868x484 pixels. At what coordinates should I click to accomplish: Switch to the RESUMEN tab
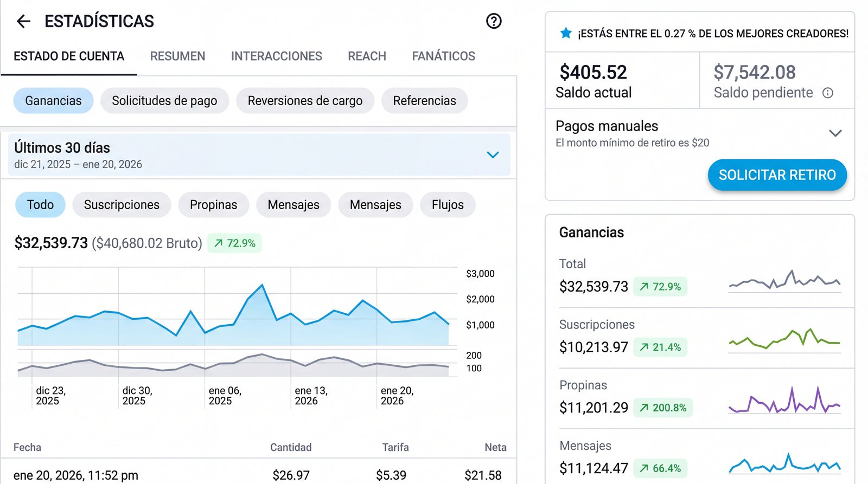(x=177, y=56)
